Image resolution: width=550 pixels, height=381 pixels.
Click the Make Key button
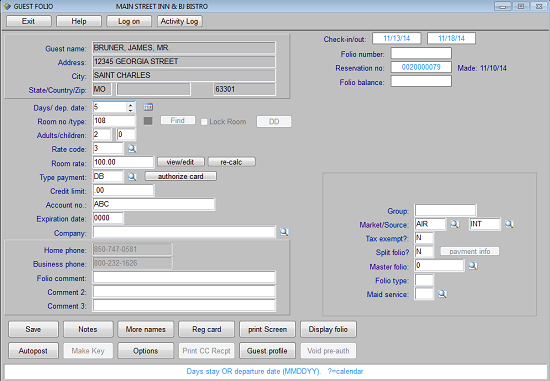point(88,351)
